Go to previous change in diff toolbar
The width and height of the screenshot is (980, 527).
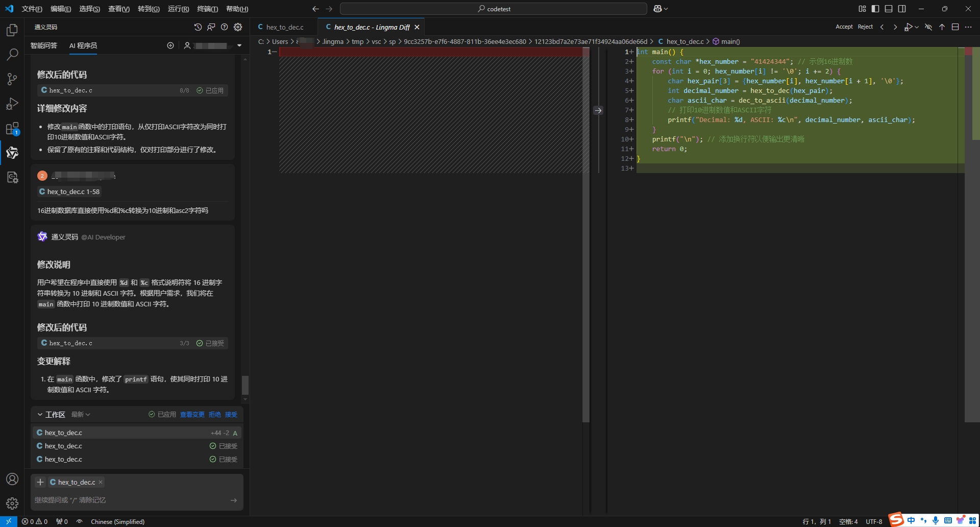tap(882, 27)
